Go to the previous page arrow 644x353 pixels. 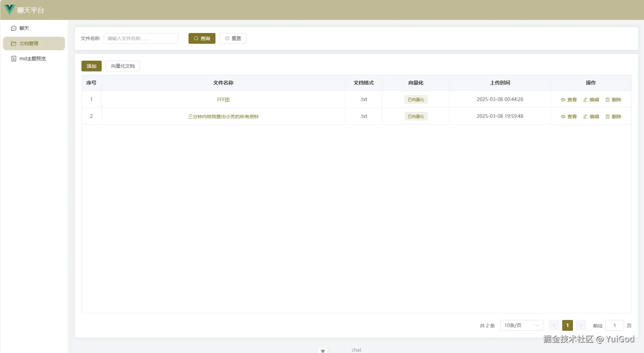click(x=554, y=325)
